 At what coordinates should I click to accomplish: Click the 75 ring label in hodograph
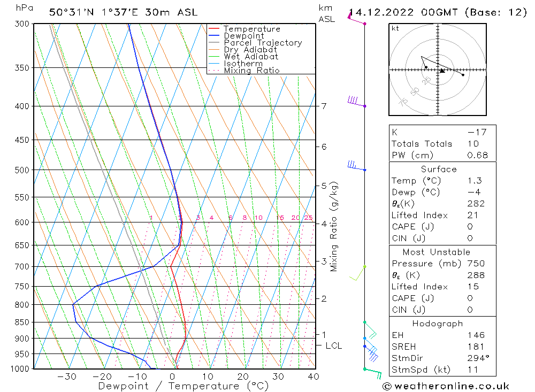tap(403, 102)
